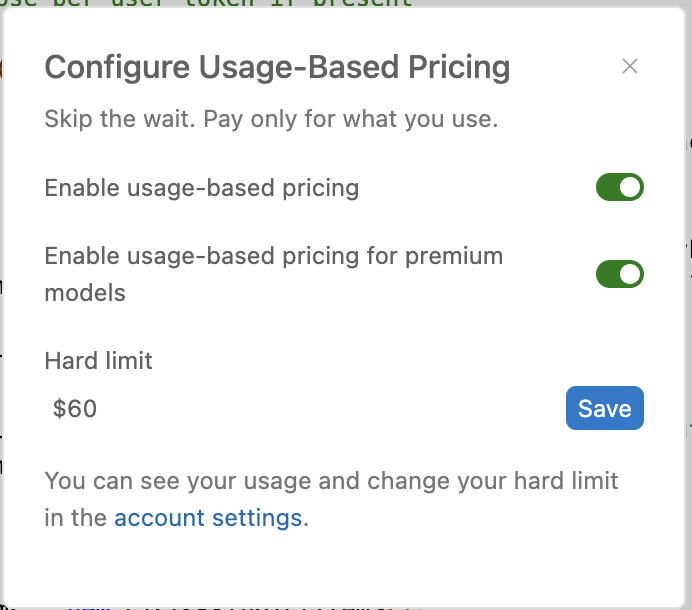Open the account settings link

point(208,518)
